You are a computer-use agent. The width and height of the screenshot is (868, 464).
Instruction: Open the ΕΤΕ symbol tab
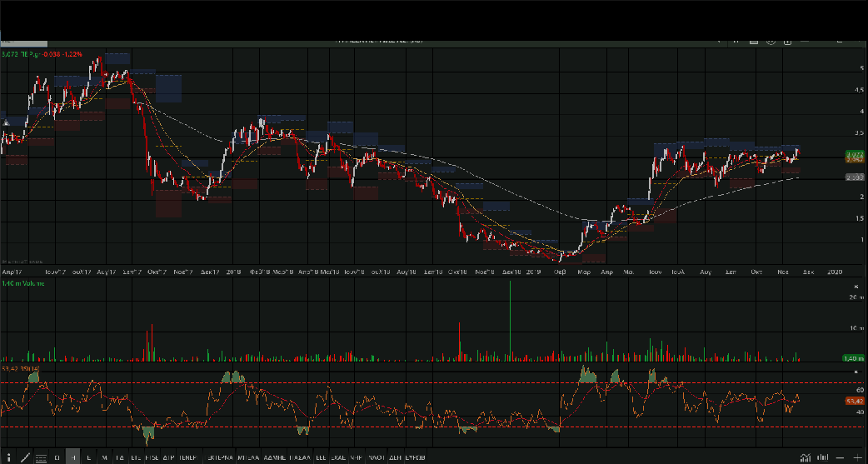[x=136, y=457]
